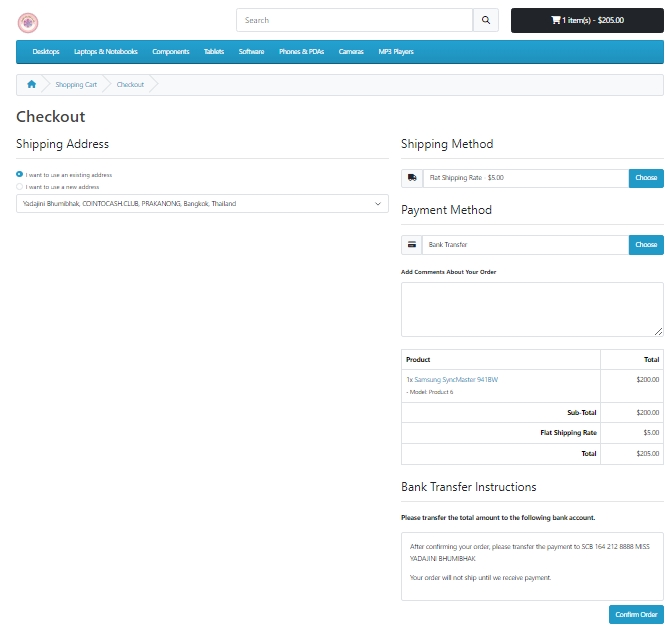Click the Checkout breadcrumb link
Viewport: 666px width, 638px height.
pos(130,85)
